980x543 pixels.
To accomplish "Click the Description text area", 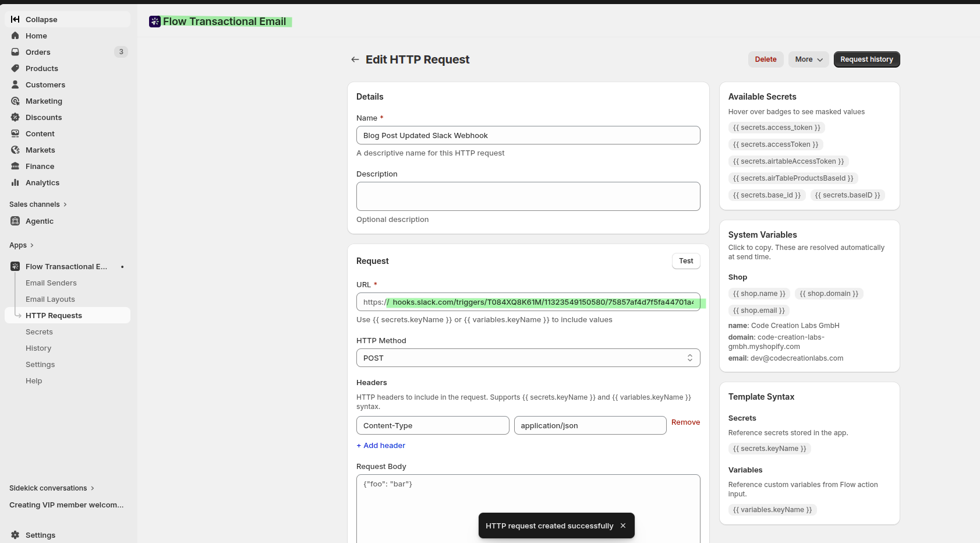I will click(528, 196).
